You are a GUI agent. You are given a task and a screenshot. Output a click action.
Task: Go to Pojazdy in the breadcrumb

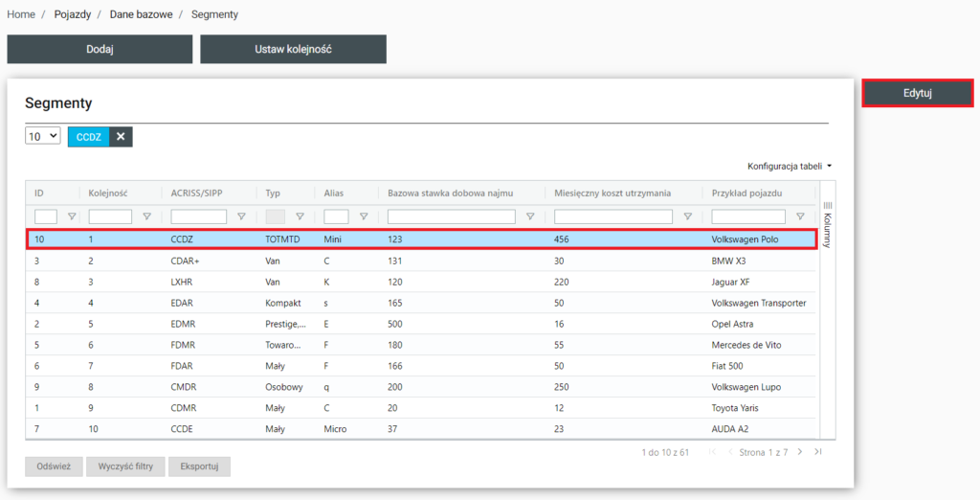point(74,14)
